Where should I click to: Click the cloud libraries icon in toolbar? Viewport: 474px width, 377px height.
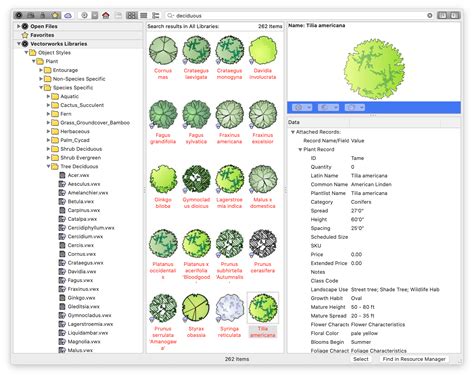pyautogui.click(x=68, y=15)
